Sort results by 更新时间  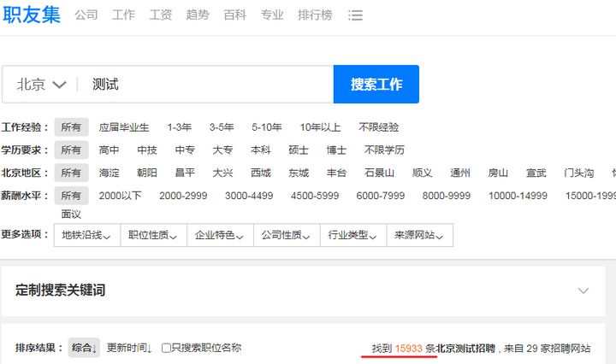[129, 348]
